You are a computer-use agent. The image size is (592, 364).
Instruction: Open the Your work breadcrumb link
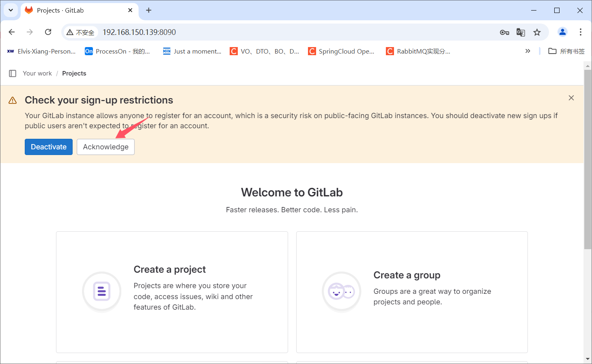pyautogui.click(x=37, y=73)
